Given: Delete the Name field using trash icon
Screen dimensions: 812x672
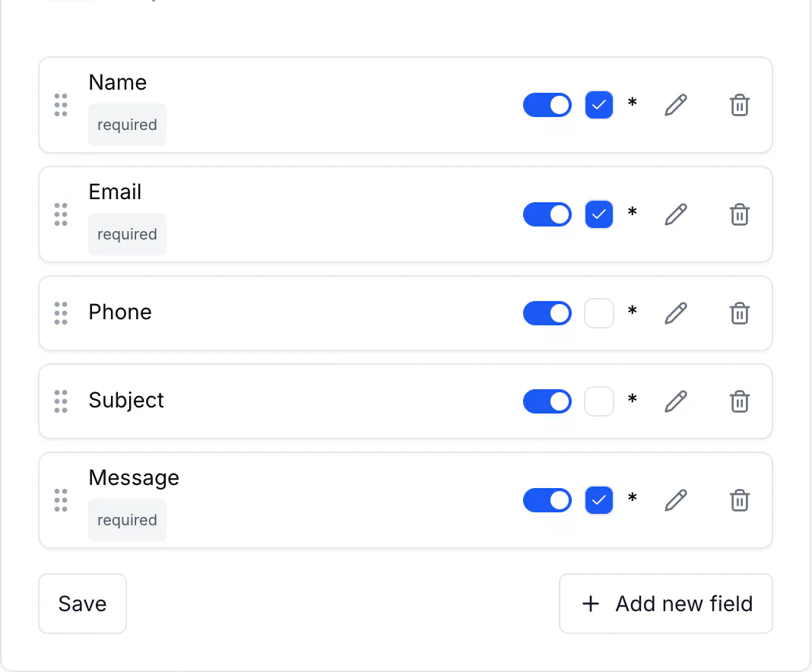Looking at the screenshot, I should pos(740,105).
